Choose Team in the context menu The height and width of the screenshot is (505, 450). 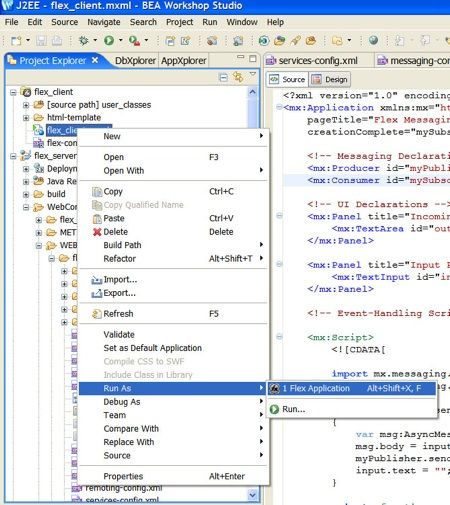(173, 415)
